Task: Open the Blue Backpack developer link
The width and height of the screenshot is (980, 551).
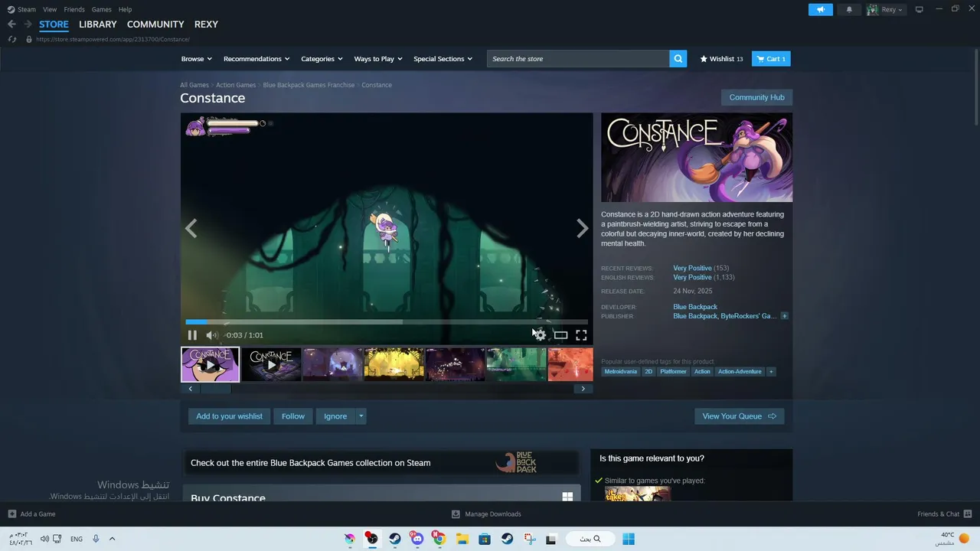Action: 695,307
